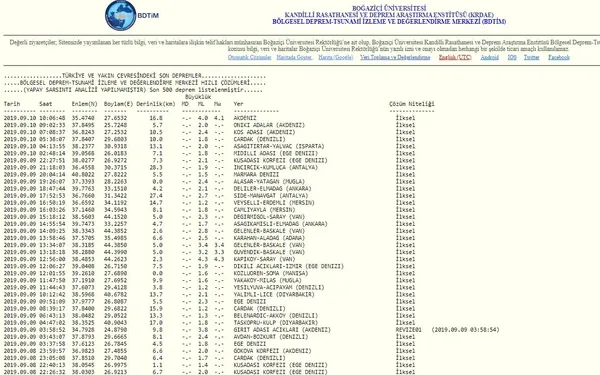The height and width of the screenshot is (375, 600).
Task: Open the Otomatik Çözümler link
Action: [249, 57]
